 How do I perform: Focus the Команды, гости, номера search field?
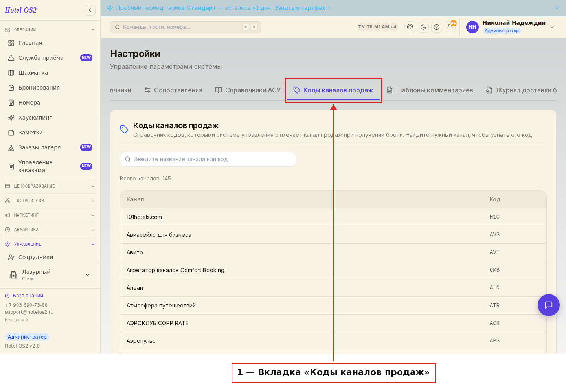(186, 27)
